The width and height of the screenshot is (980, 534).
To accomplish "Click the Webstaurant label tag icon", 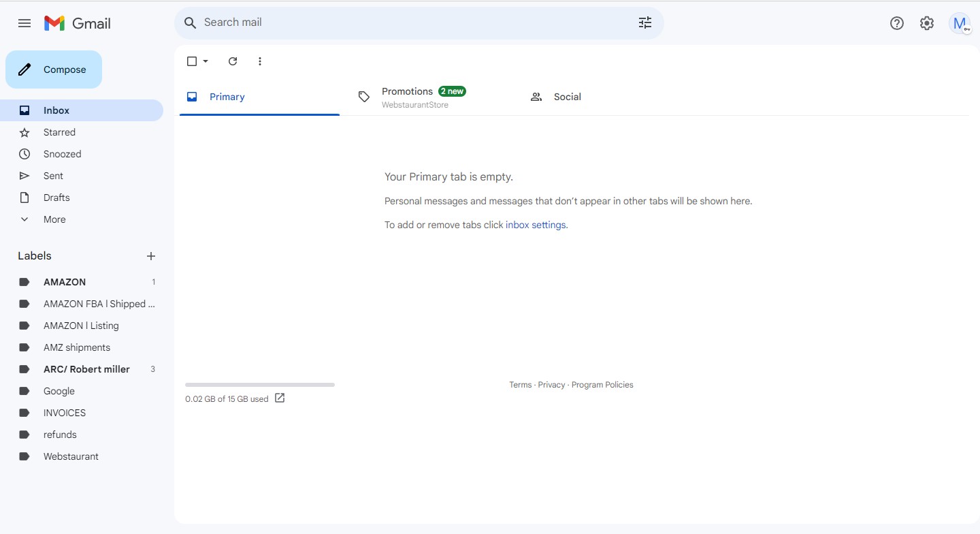I will point(24,456).
